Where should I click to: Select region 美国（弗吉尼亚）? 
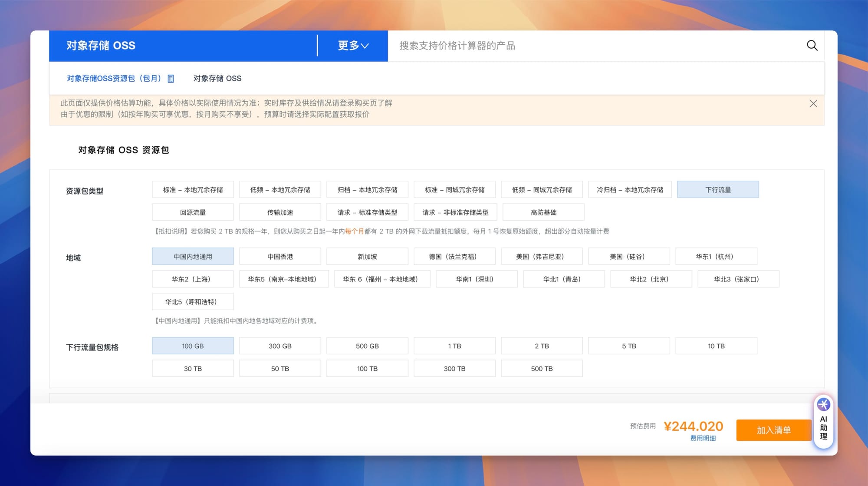[542, 257]
